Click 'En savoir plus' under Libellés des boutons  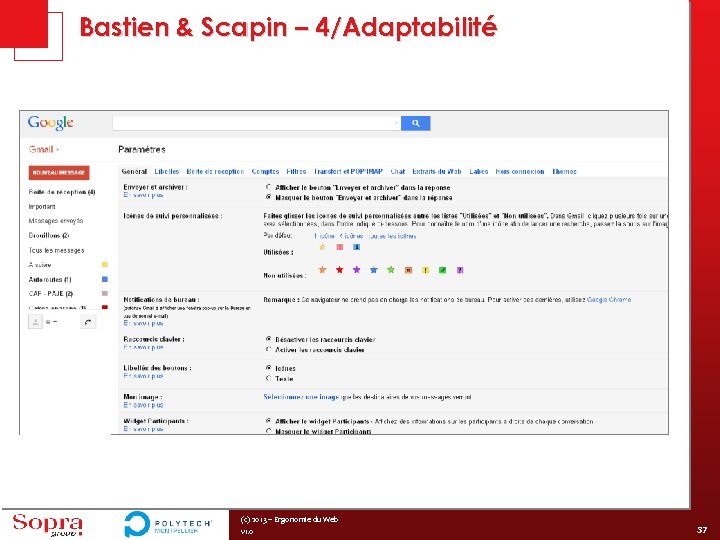click(x=143, y=376)
